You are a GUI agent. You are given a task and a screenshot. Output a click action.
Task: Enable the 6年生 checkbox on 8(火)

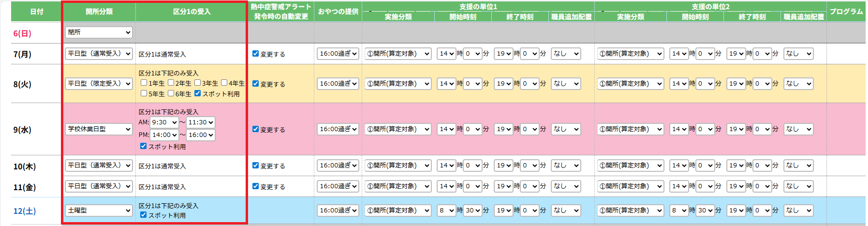tap(171, 93)
